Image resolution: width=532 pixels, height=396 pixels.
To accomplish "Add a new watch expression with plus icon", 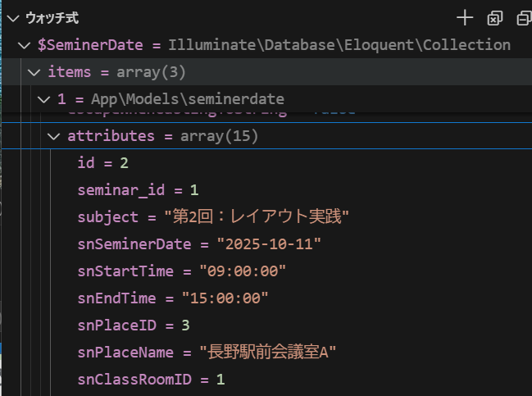I will tap(465, 18).
